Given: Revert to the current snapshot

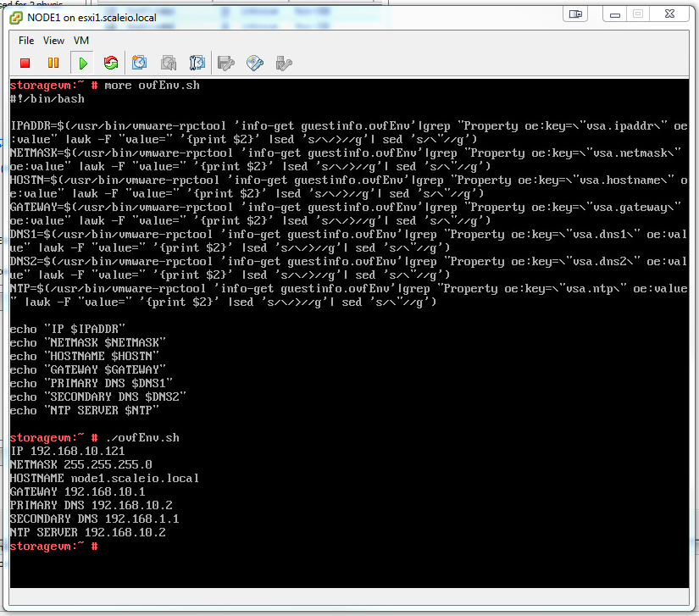Looking at the screenshot, I should pyautogui.click(x=169, y=63).
